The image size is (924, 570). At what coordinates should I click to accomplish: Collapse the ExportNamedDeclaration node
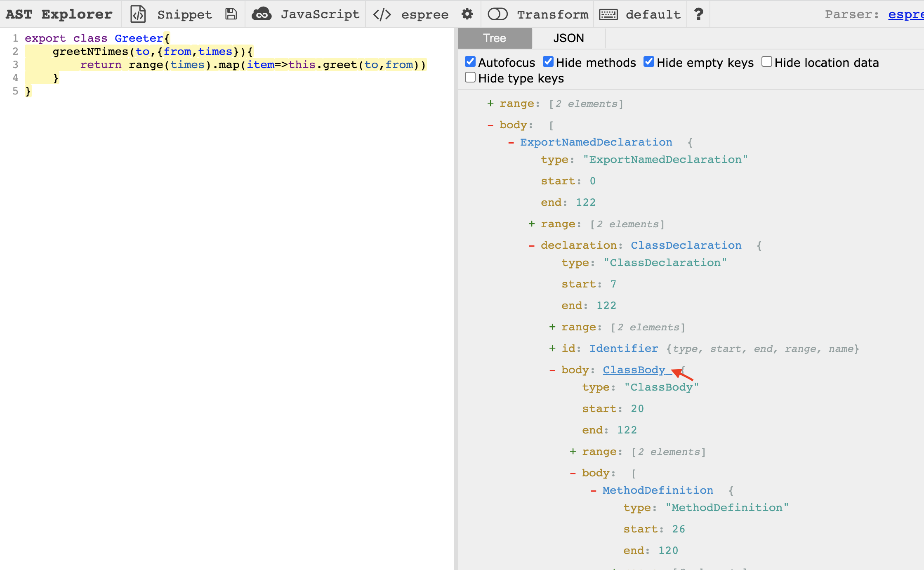tap(511, 142)
